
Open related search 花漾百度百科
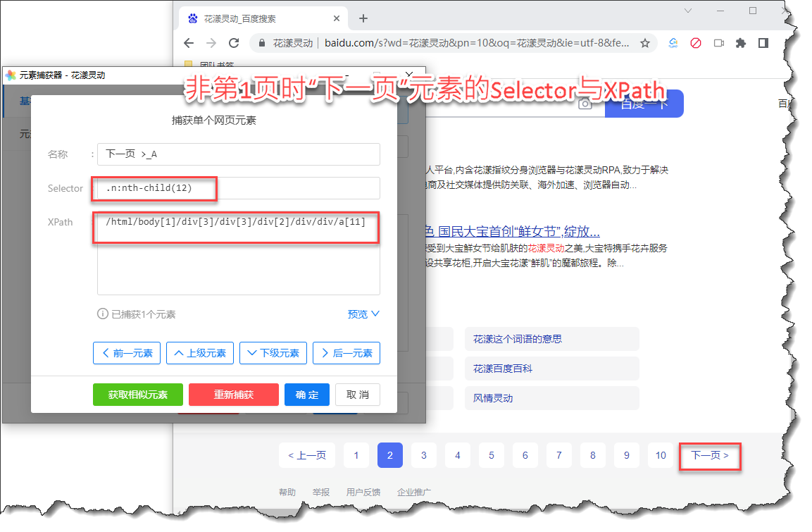pyautogui.click(x=552, y=369)
